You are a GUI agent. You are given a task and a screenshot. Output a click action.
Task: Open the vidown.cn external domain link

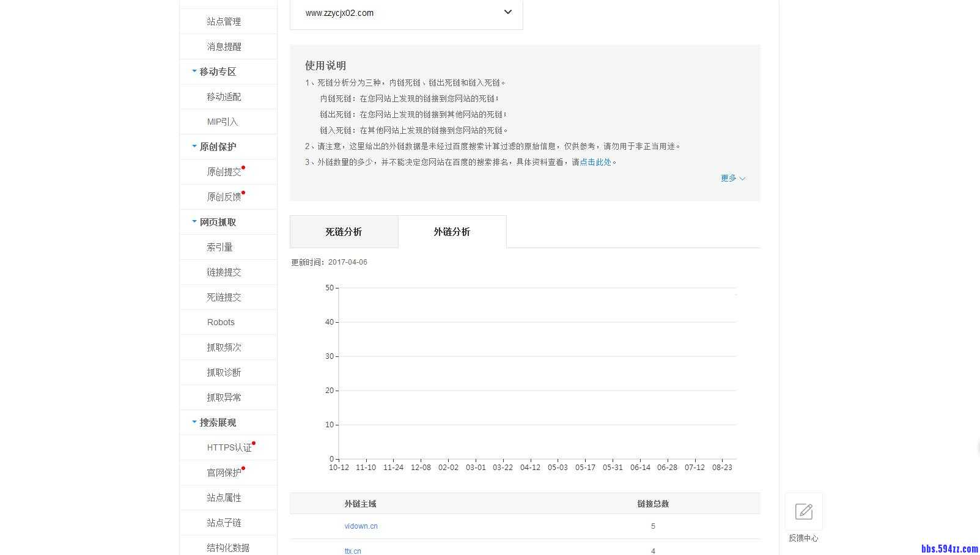361,526
